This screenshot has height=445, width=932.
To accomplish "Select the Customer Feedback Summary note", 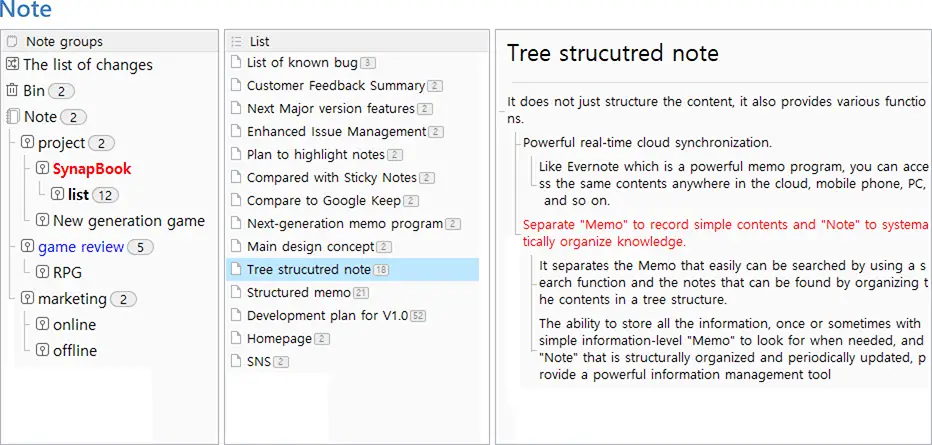I will pyautogui.click(x=336, y=86).
